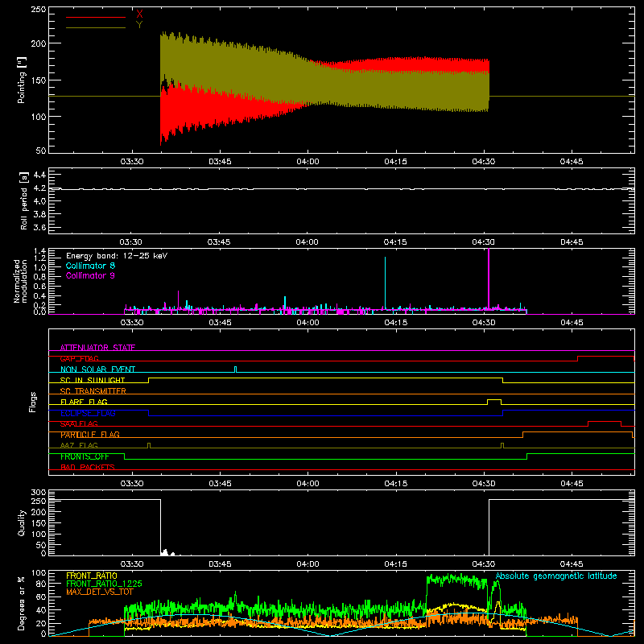The image size is (644, 644).
Task: Click the Quality drop edge near 03:35
Action: click(x=160, y=526)
